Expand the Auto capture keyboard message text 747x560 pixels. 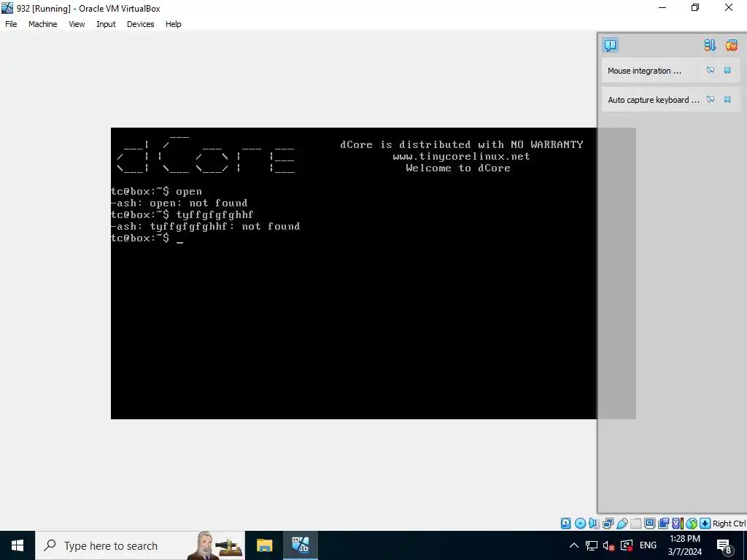pyautogui.click(x=654, y=99)
